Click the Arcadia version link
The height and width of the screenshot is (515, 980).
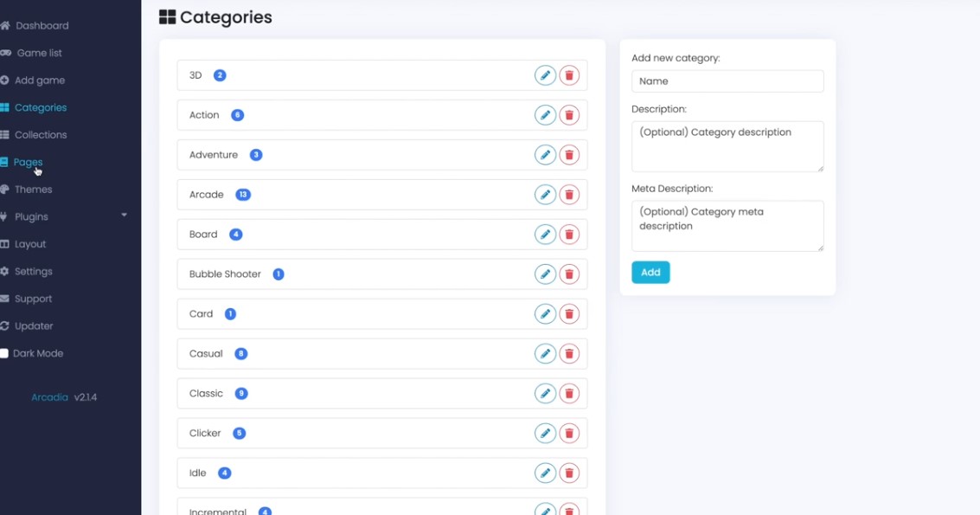coord(49,397)
